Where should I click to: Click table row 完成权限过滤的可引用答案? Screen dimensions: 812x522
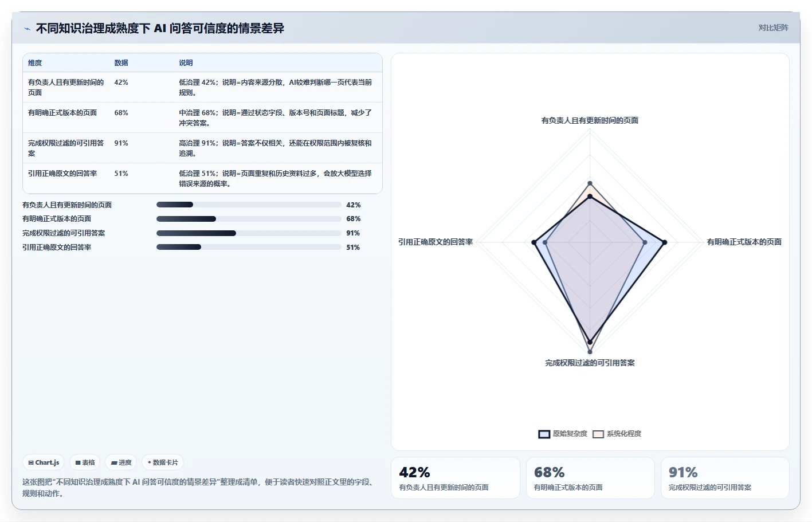click(202, 148)
